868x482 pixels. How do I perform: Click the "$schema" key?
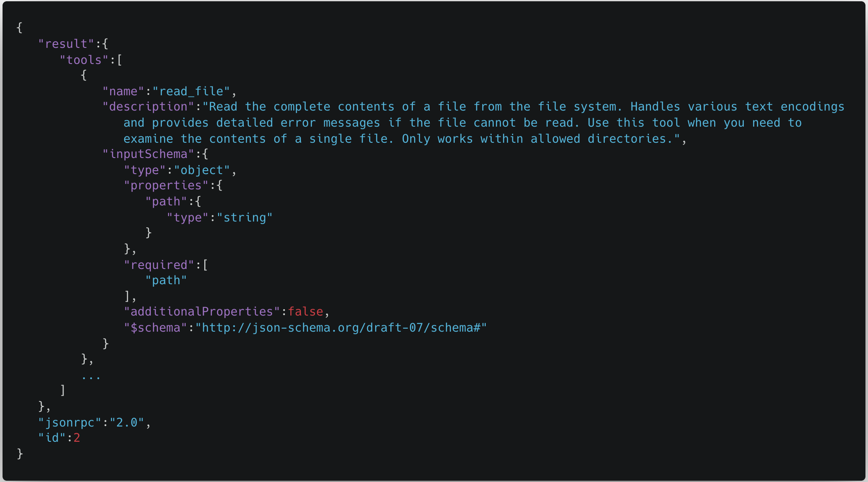pos(156,328)
